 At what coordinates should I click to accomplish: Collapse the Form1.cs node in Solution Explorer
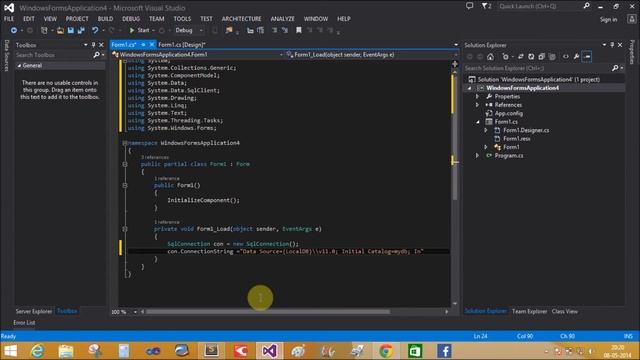(478, 122)
